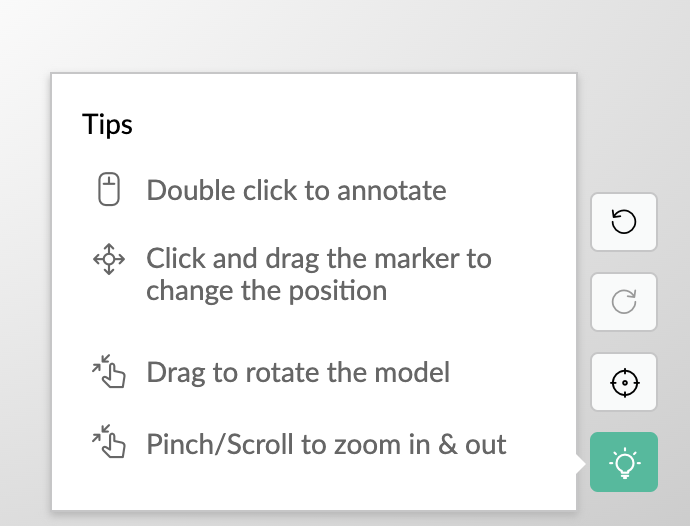The width and height of the screenshot is (690, 526).
Task: Click the greyed-out redo clockwise arrow button
Action: click(624, 302)
